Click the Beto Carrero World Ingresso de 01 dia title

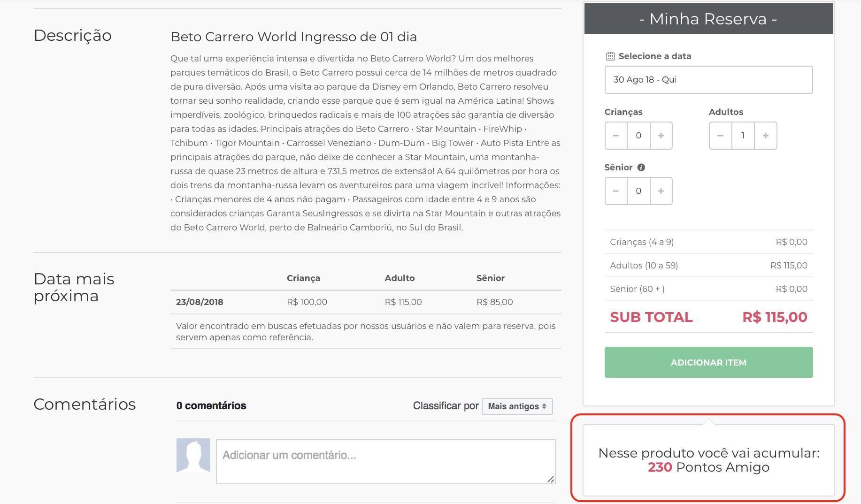coord(293,37)
